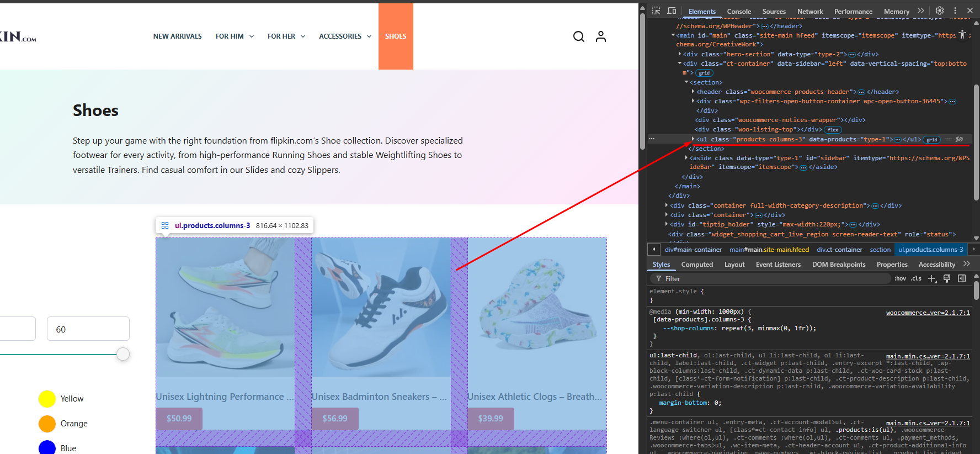Open the FOR HIM menu

[235, 36]
